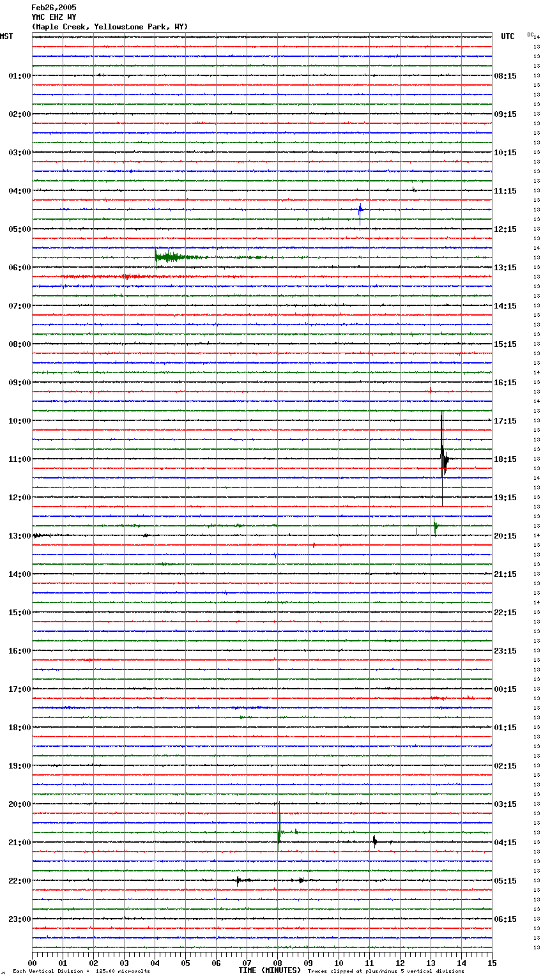The width and height of the screenshot is (543, 980).
Task: Select the 06:00 MST row label
Action: coord(20,268)
